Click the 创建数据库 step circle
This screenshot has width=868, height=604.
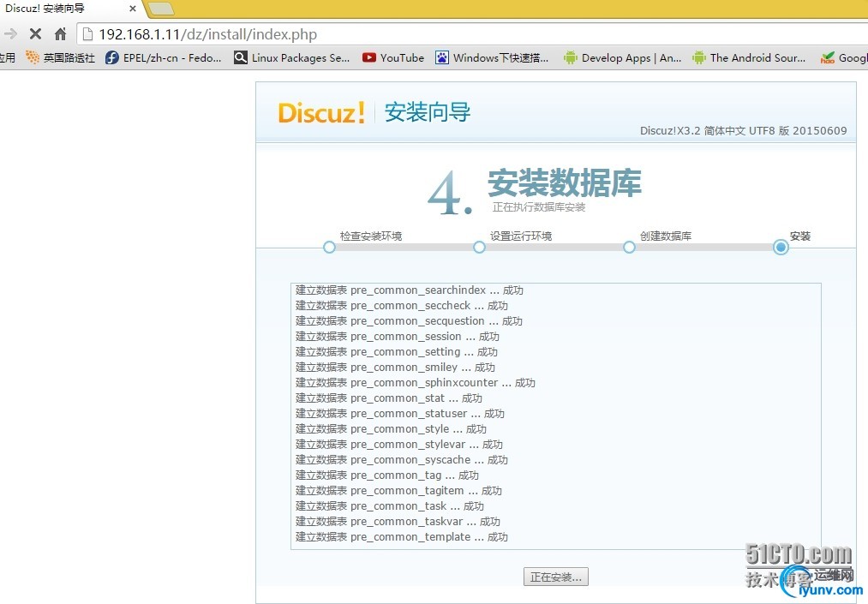tap(630, 247)
